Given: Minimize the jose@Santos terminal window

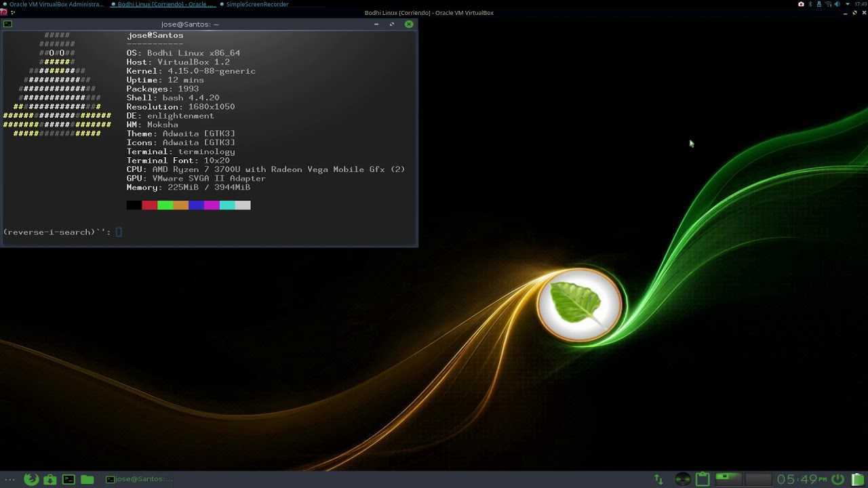Looking at the screenshot, I should 376,24.
